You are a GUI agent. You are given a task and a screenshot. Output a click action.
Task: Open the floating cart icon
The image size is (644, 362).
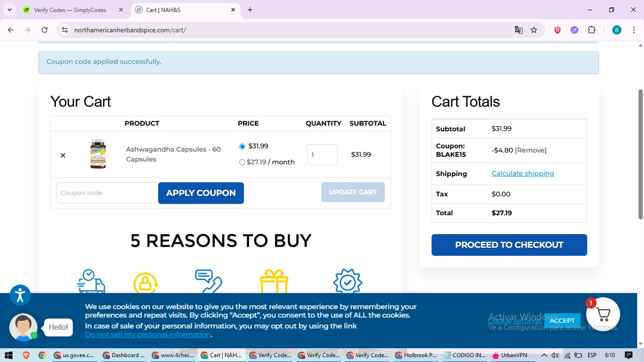coord(603,314)
